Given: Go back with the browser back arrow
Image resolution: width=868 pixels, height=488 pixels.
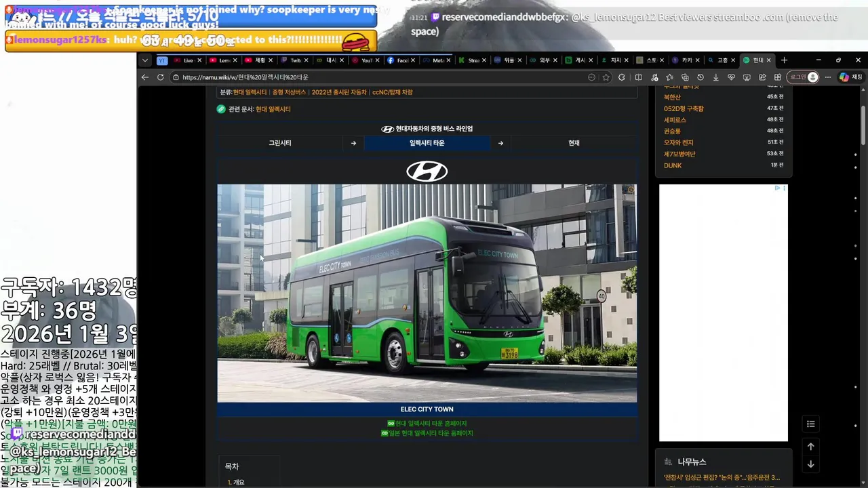Looking at the screenshot, I should (145, 77).
